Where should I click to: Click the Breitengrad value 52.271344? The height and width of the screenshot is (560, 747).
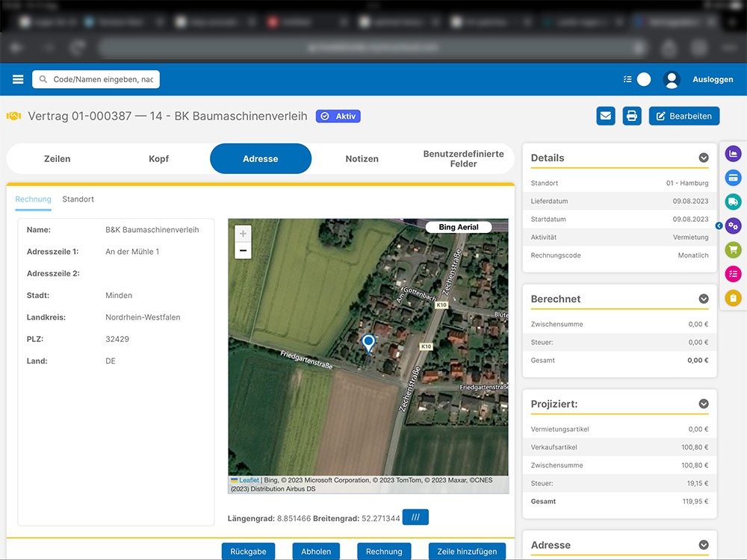[381, 518]
